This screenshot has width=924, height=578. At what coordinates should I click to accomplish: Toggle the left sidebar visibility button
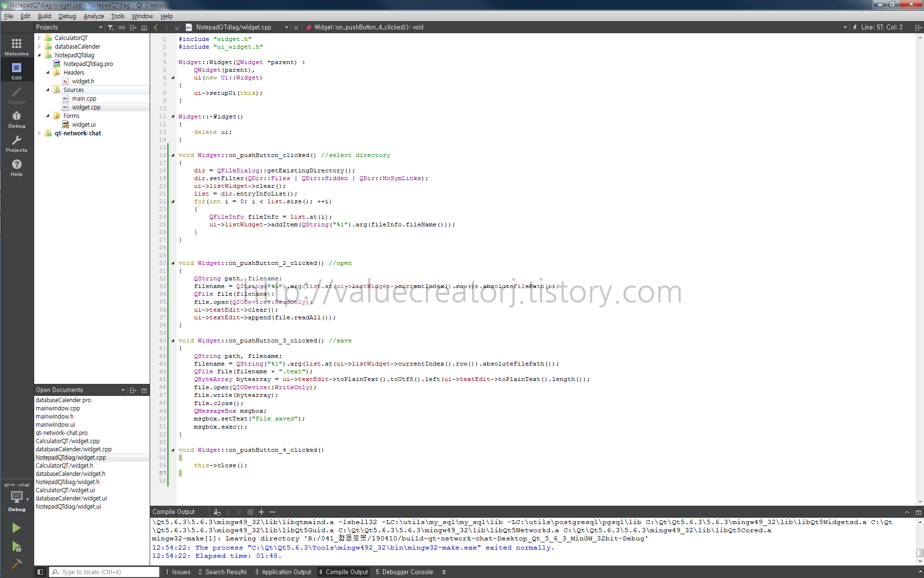[x=40, y=572]
